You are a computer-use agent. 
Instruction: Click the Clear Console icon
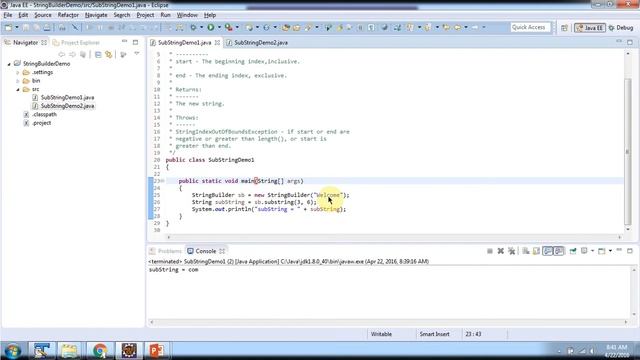pos(526,251)
